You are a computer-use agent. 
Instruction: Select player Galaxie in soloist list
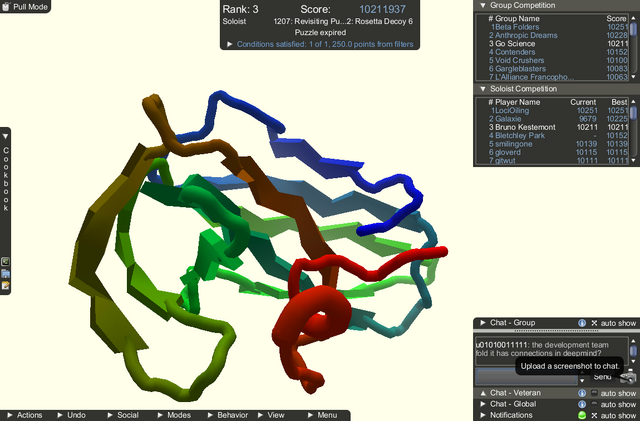pos(558,119)
